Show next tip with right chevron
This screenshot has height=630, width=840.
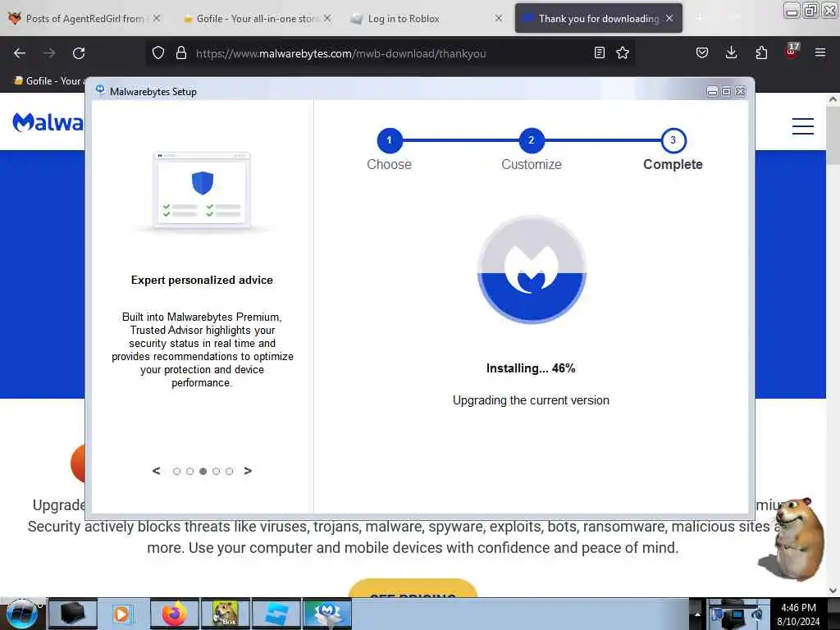(x=248, y=471)
